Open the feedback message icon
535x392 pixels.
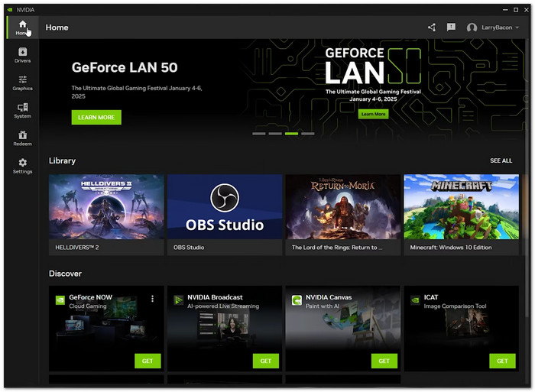451,27
